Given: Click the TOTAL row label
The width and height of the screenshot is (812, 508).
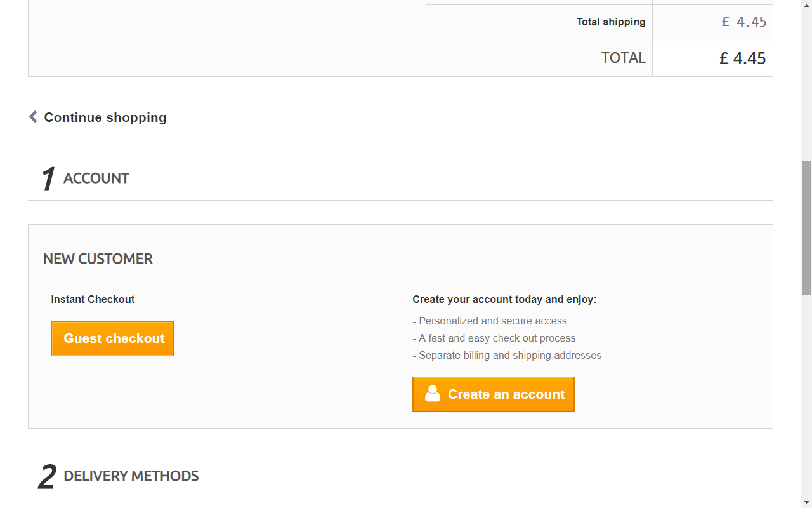Looking at the screenshot, I should 623,58.
